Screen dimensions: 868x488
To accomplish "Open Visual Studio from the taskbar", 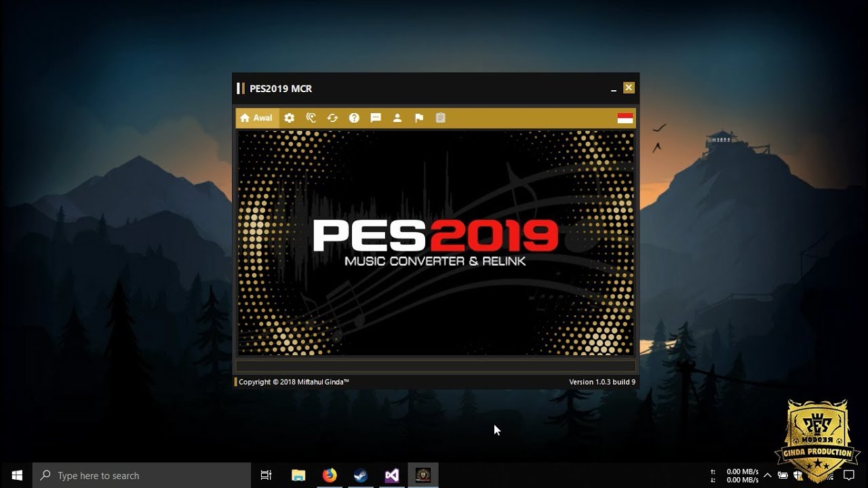I will [392, 476].
